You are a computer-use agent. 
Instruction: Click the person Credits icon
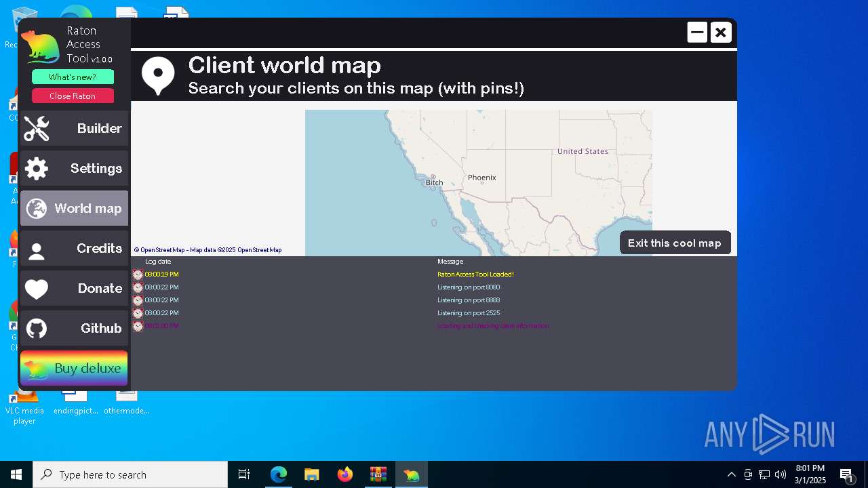point(37,251)
